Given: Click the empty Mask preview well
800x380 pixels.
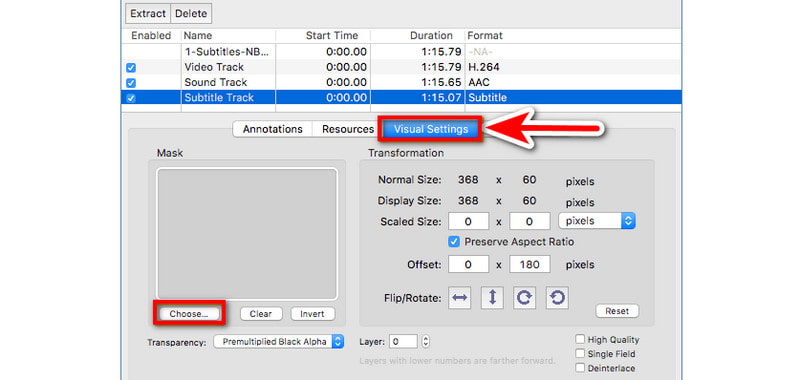Looking at the screenshot, I should (x=247, y=234).
